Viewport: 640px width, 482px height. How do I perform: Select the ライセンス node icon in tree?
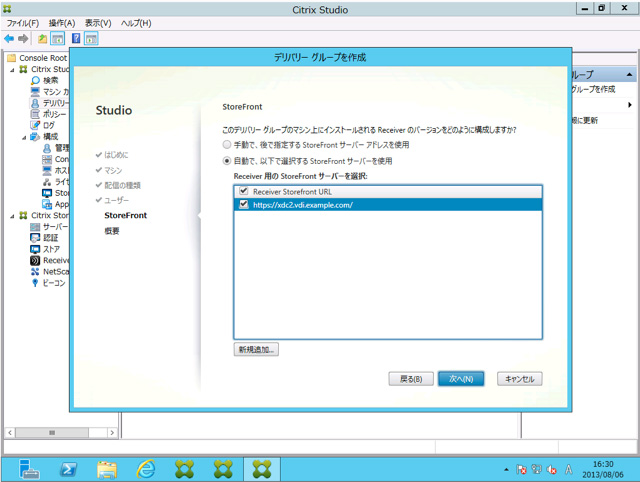pyautogui.click(x=47, y=182)
